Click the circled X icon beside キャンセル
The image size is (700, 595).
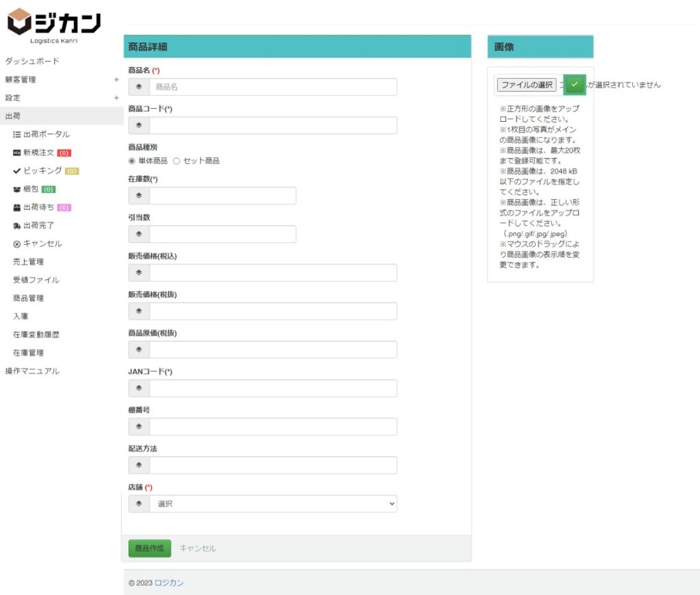16,244
